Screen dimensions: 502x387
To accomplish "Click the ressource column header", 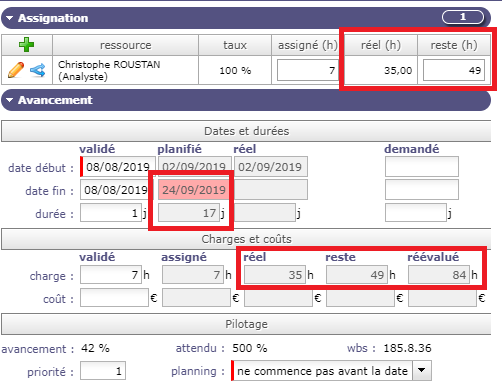I will [x=126, y=45].
